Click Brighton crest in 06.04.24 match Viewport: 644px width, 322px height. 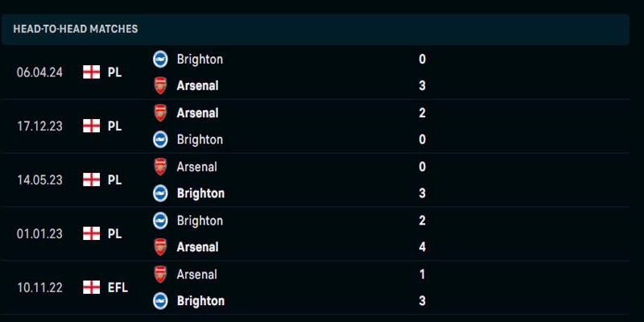160,59
